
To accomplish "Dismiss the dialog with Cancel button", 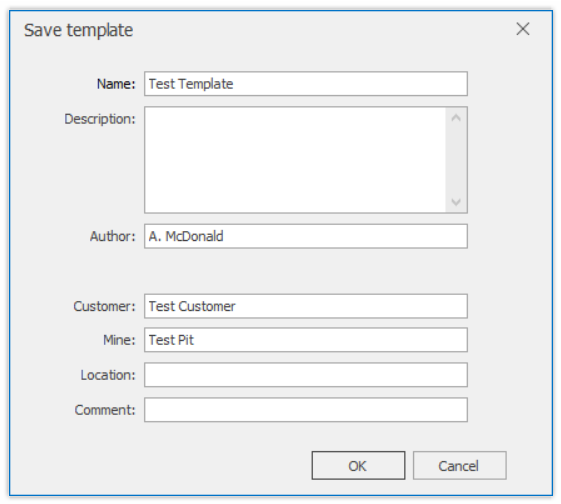I will [459, 465].
